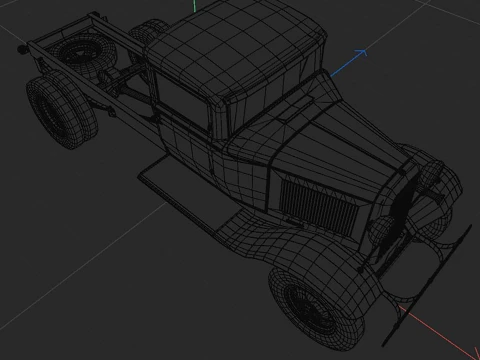The height and width of the screenshot is (360, 480).
Task: Select the cab door side window
Action: [x=183, y=102]
